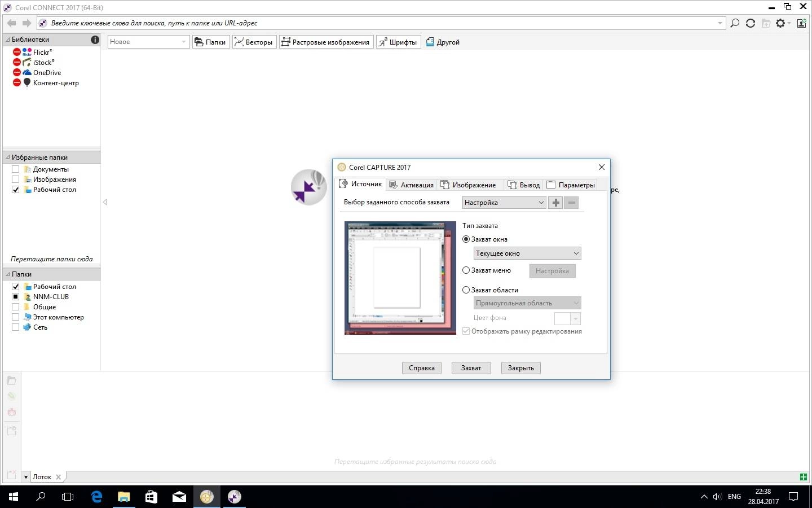
Task: Click the Захват button
Action: point(471,368)
